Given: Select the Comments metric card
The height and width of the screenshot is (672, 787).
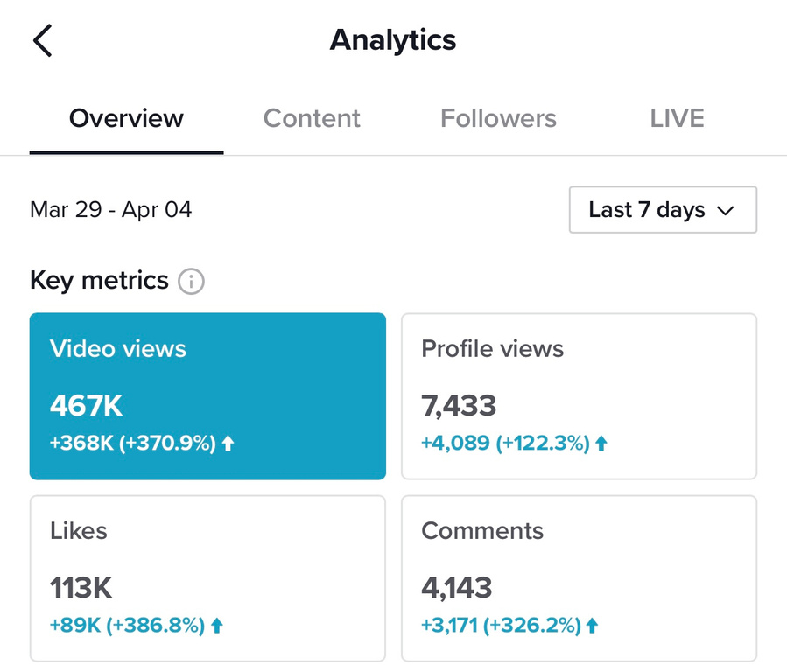Looking at the screenshot, I should click(x=579, y=577).
